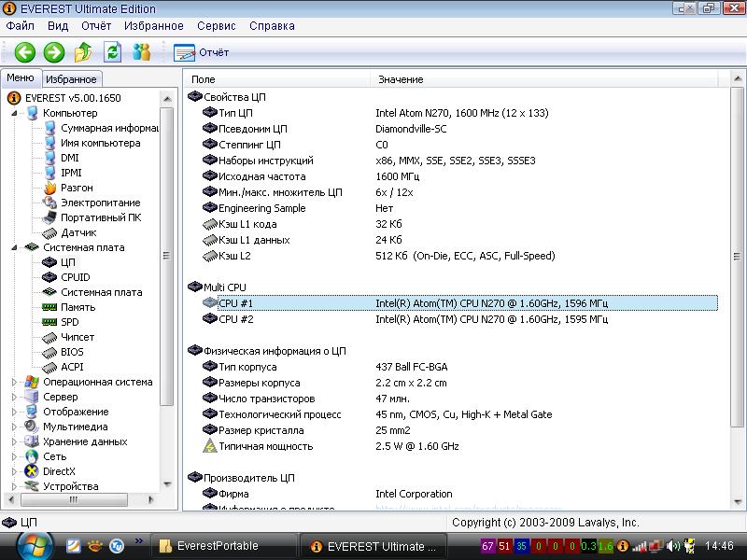Open the Файл menu
Viewport: 747px width, 560px height.
[20, 26]
